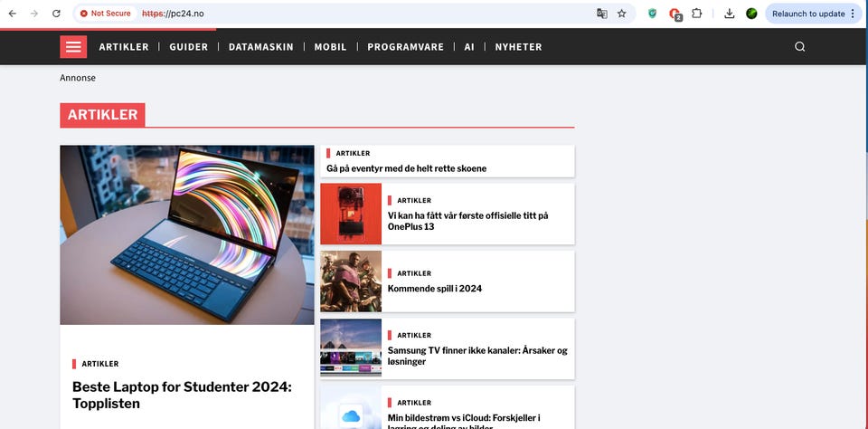Screen dimensions: 868x429
Task: Open NYHETER navigation item
Action: [x=519, y=47]
